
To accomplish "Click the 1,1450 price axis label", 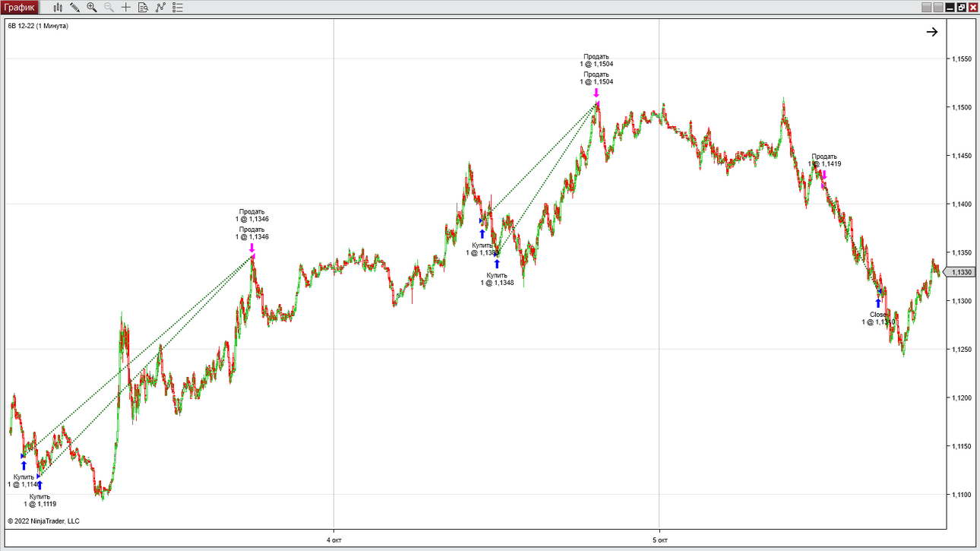I will 962,156.
